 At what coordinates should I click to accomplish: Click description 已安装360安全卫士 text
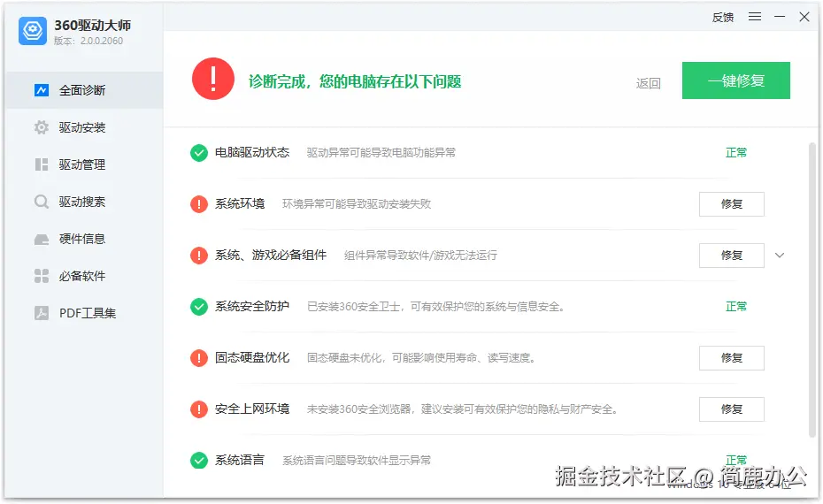pyautogui.click(x=435, y=307)
